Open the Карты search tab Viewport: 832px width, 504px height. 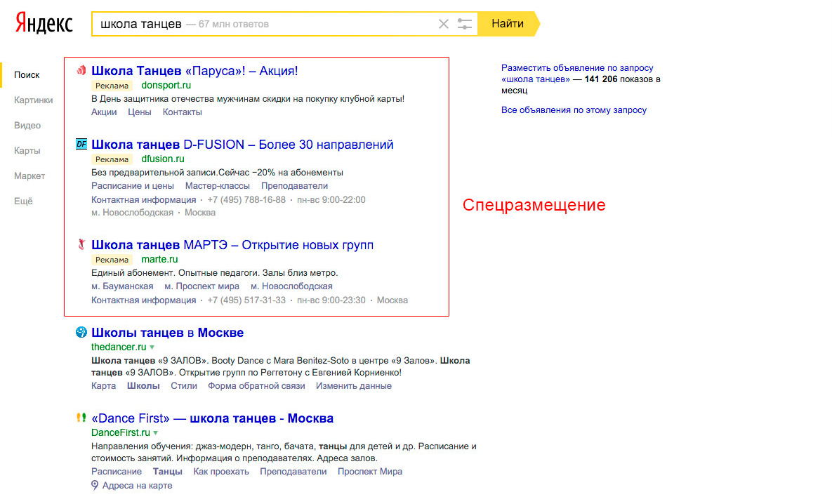[27, 150]
